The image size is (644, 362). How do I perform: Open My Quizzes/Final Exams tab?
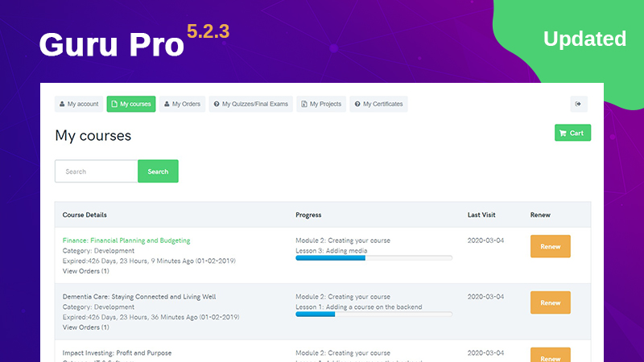[250, 104]
